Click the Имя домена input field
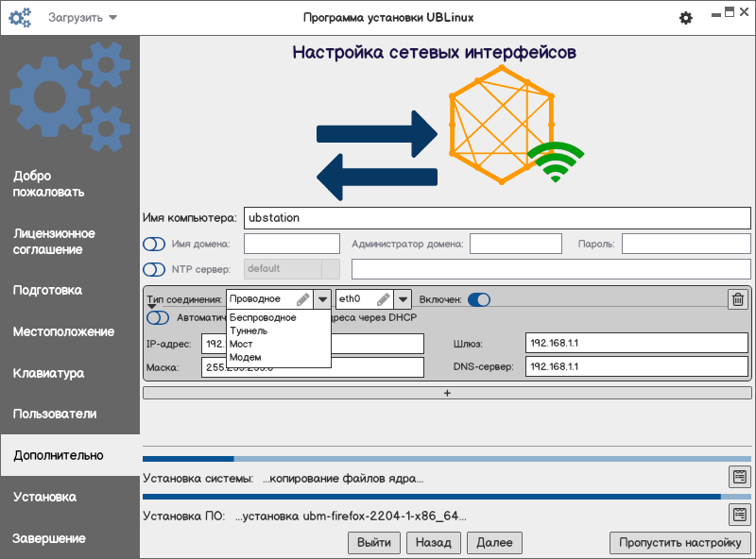 [292, 244]
